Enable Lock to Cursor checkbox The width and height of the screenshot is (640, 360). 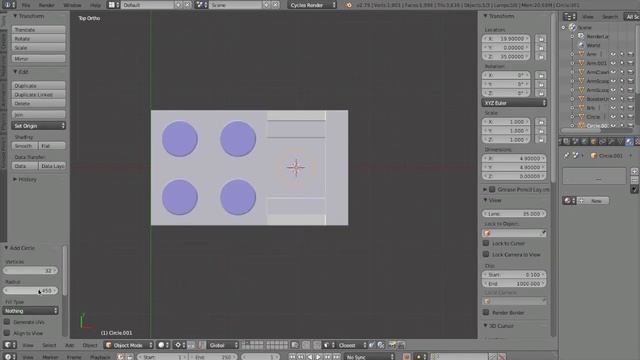486,243
